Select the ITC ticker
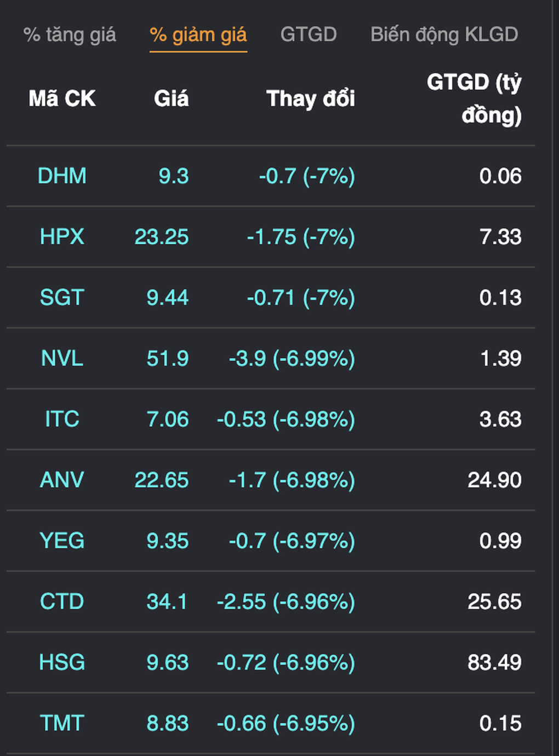 [62, 419]
